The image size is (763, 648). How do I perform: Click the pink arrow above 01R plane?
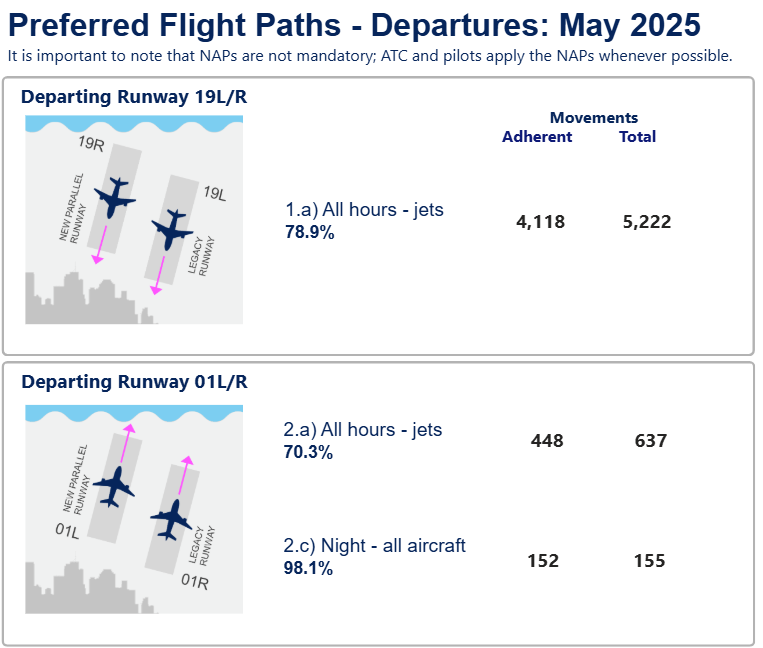coord(185,475)
